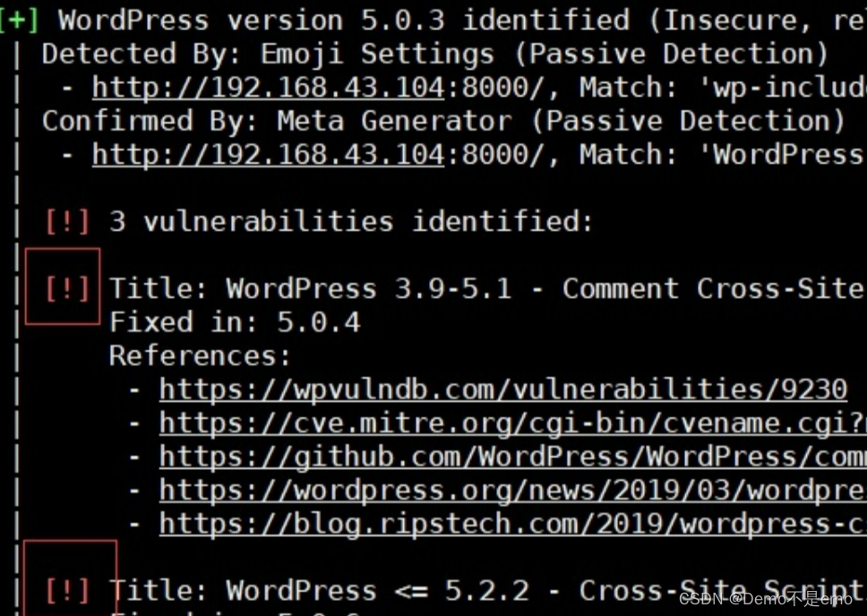Open the blog.ripstech.com 2019 reference link
867x616 pixels.
(512, 524)
